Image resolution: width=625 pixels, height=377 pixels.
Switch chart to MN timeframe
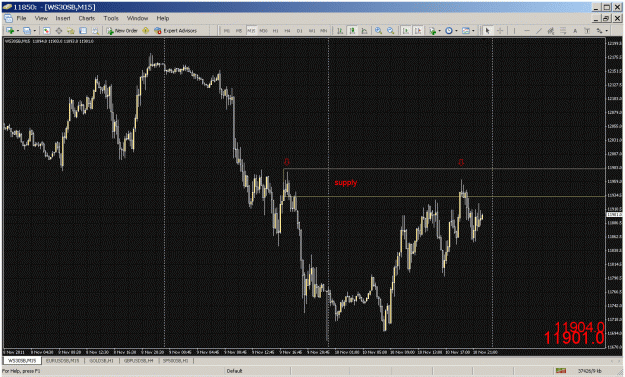point(324,31)
